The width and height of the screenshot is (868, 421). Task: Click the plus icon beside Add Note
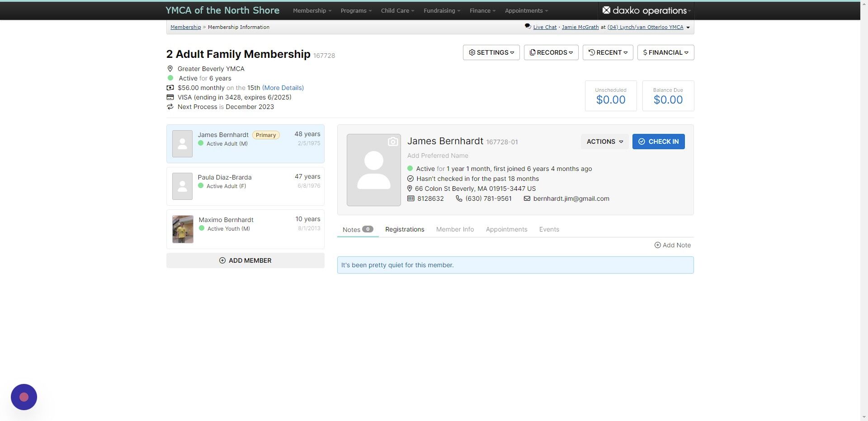[657, 245]
